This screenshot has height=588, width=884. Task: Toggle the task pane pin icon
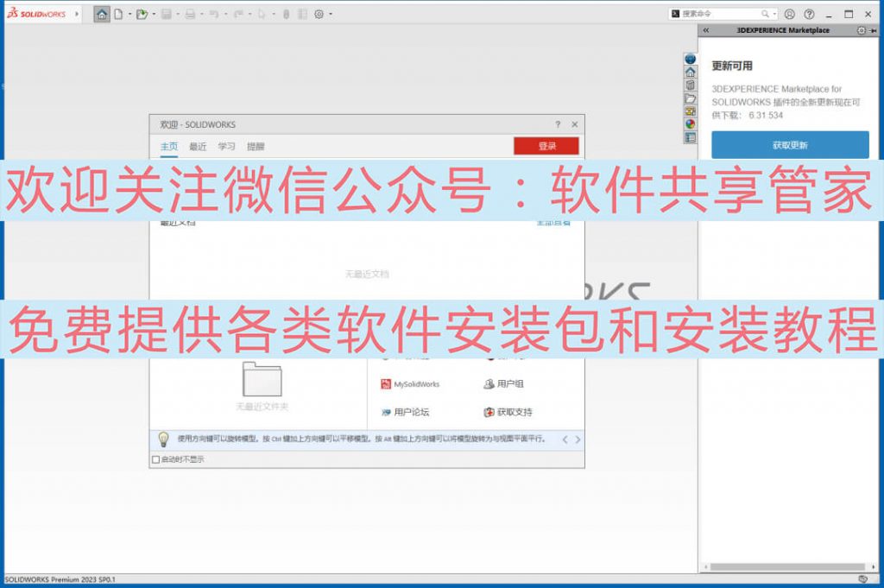point(874,30)
